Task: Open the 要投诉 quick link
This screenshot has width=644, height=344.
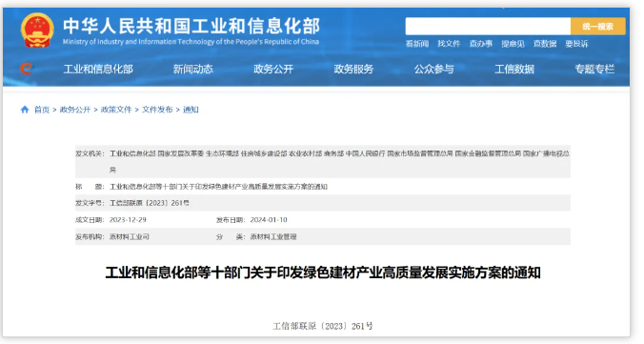Action: pyautogui.click(x=576, y=44)
